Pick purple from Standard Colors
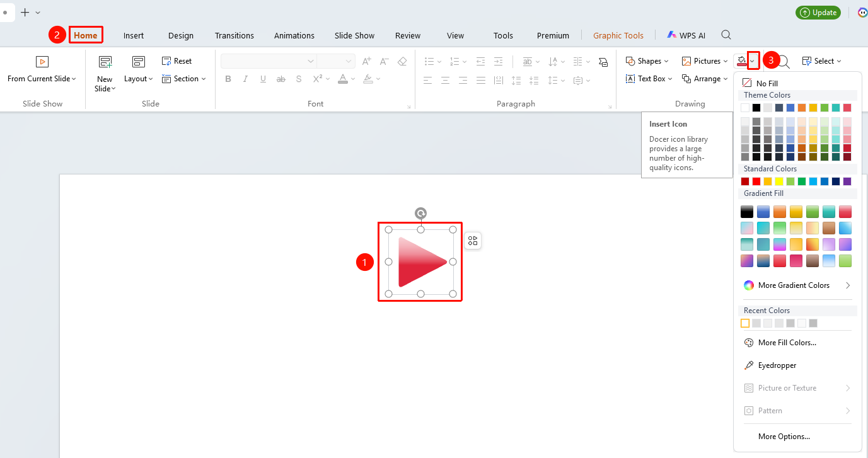 (847, 181)
